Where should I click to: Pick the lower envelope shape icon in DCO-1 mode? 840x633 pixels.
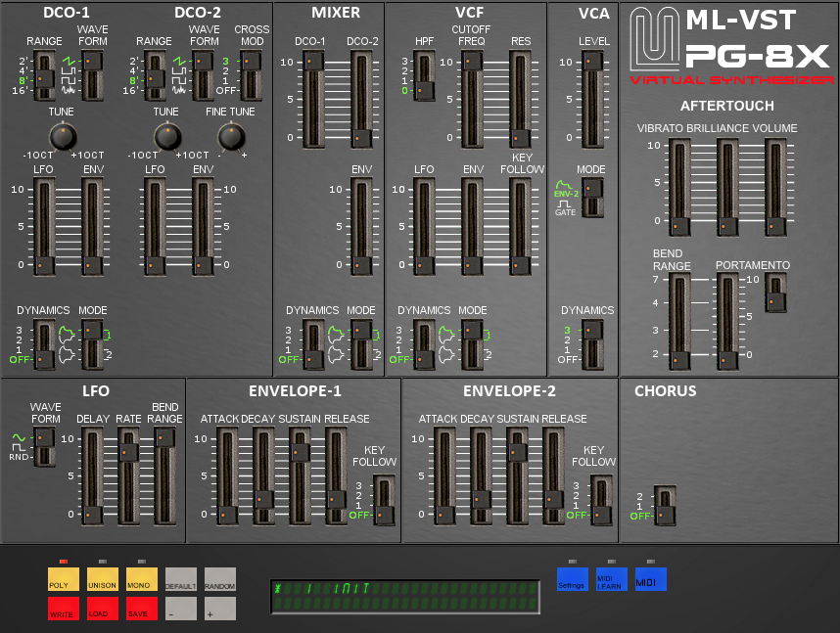coord(67,354)
